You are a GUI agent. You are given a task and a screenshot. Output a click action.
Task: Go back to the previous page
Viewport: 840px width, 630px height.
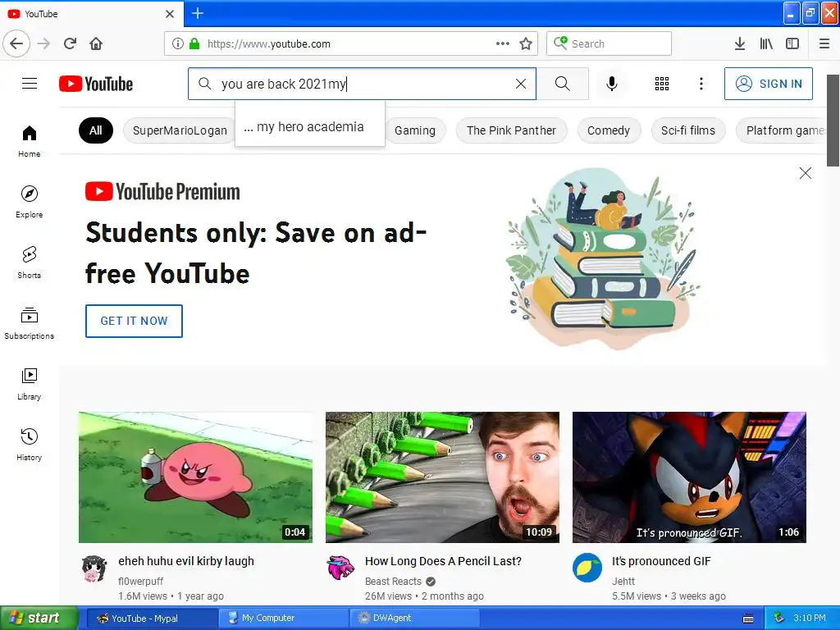16,43
